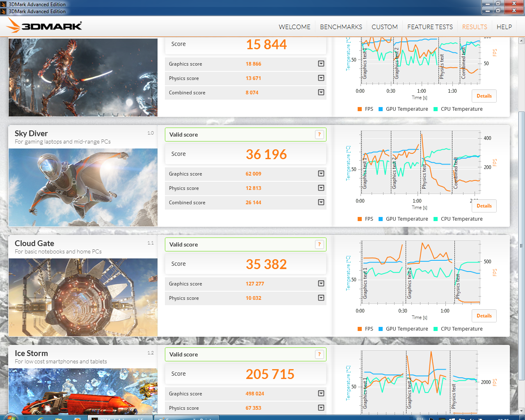Click 'For low cost smartphones and tablets' subtitle
The height and width of the screenshot is (420, 525).
[x=61, y=362]
